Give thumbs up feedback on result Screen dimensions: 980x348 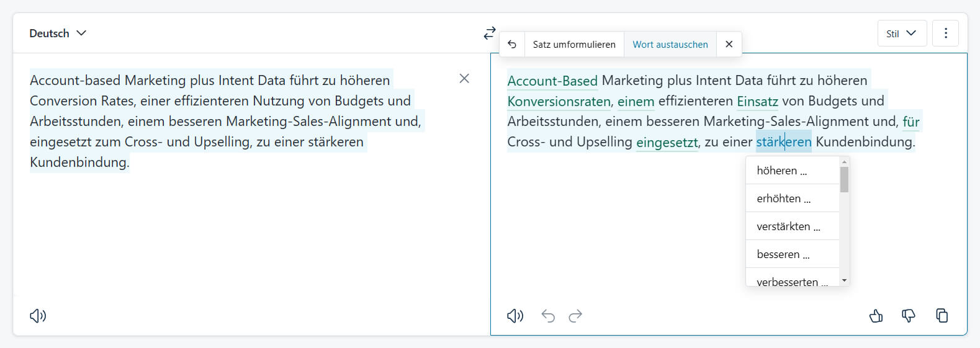[x=876, y=316]
